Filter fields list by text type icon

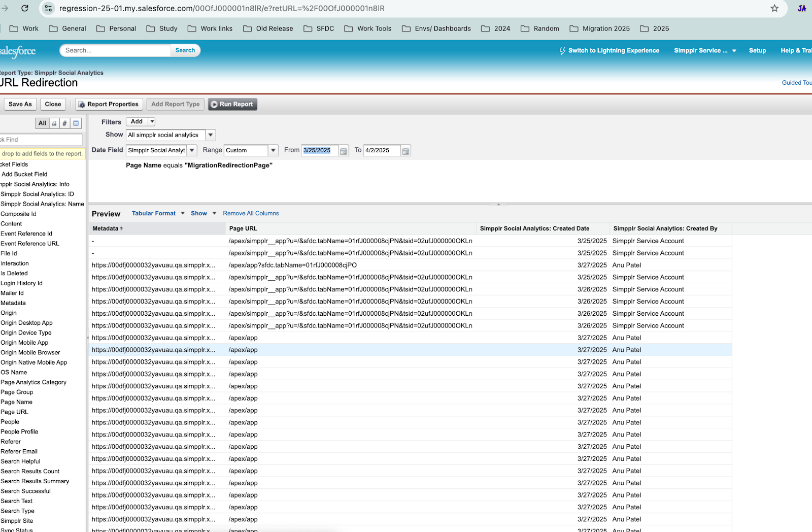point(54,123)
